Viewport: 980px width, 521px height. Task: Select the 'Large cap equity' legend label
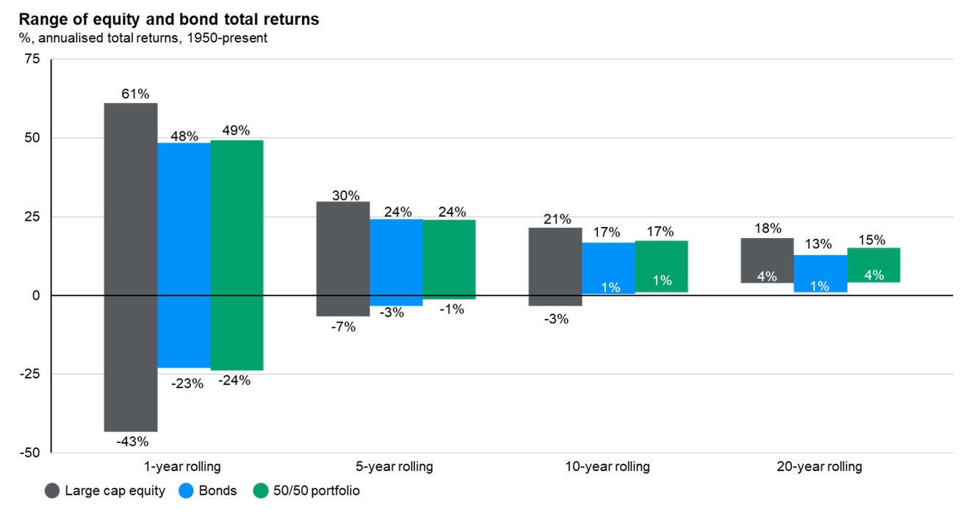click(115, 491)
